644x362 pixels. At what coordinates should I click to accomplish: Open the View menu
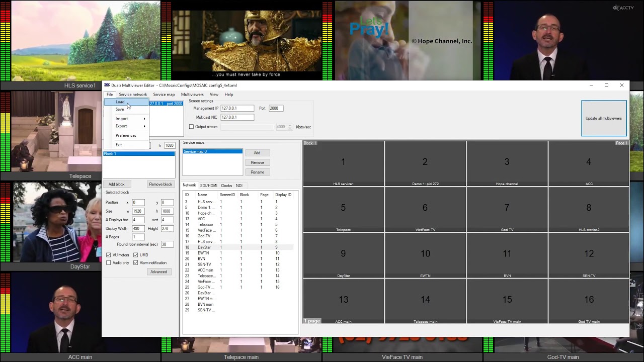click(214, 95)
